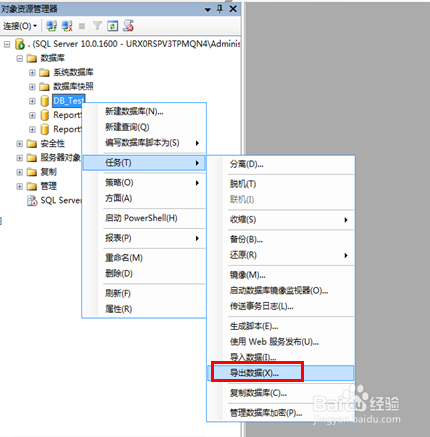
Task: Select the 数据库快照 tree item
Action: click(x=73, y=87)
